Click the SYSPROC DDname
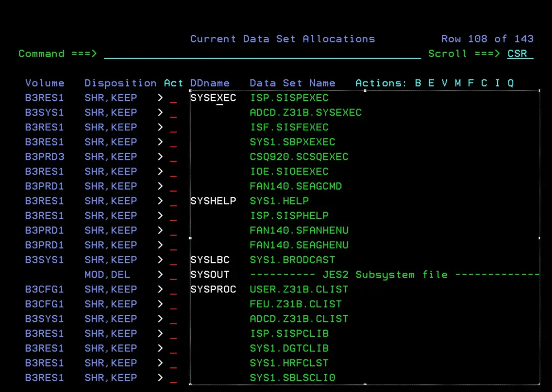The image size is (552, 392). click(213, 289)
